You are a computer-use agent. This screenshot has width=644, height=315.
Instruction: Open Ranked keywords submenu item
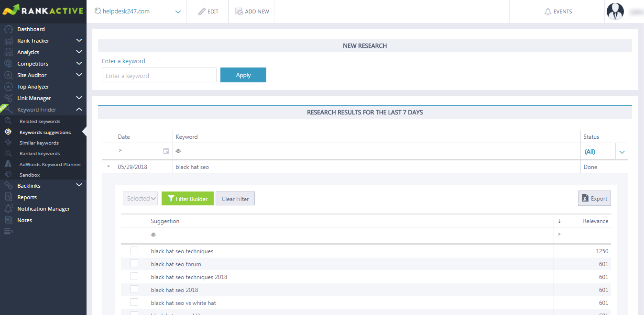click(40, 154)
